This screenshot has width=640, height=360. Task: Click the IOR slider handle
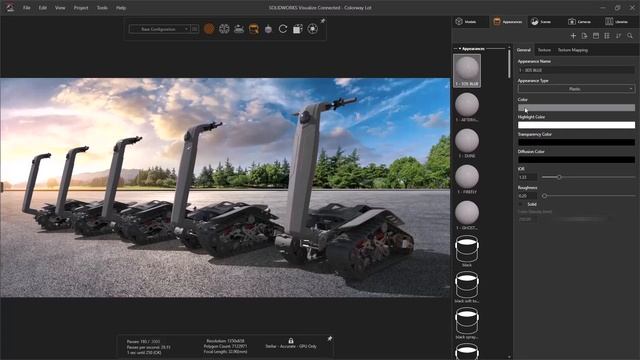tap(559, 177)
